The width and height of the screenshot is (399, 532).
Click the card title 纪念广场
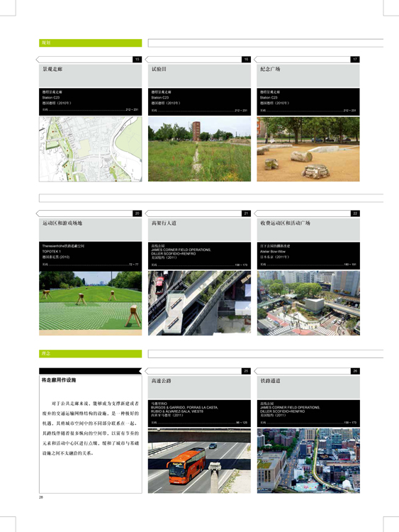270,70
